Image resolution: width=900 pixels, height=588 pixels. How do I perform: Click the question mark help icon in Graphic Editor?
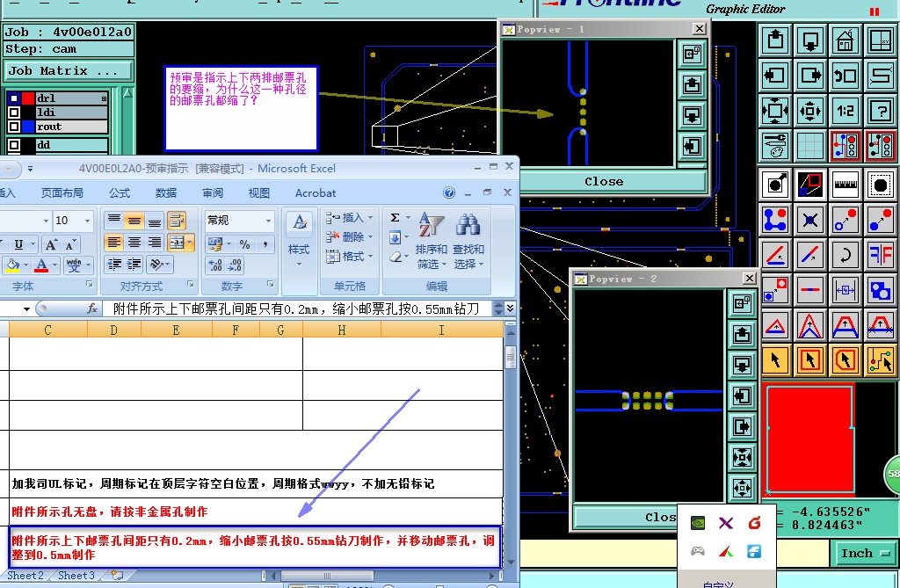coord(881,110)
